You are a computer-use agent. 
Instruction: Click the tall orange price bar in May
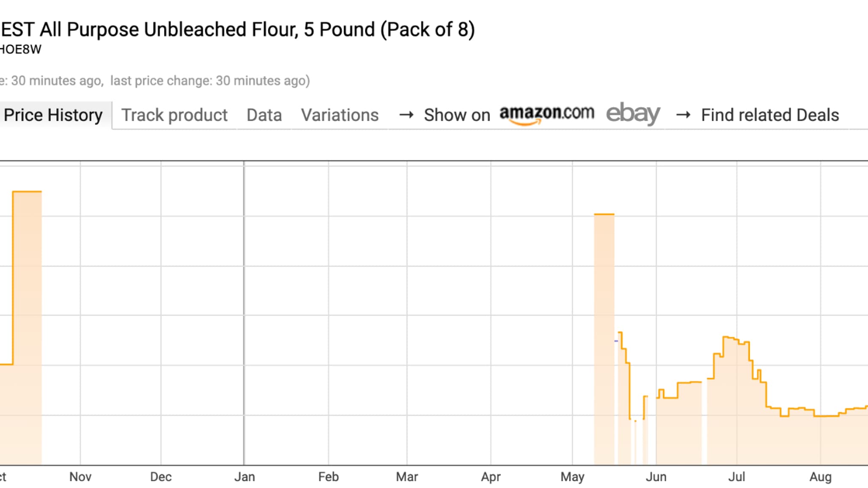pos(604,339)
